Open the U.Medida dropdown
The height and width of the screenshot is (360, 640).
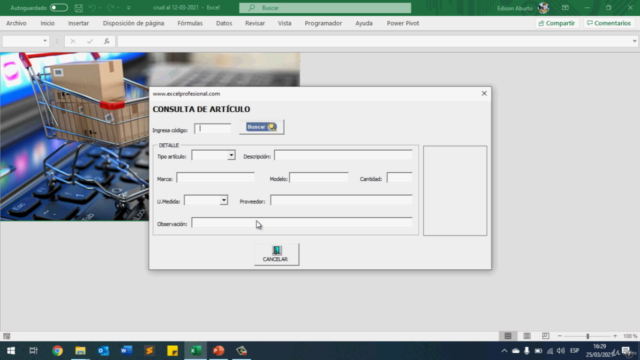(224, 200)
